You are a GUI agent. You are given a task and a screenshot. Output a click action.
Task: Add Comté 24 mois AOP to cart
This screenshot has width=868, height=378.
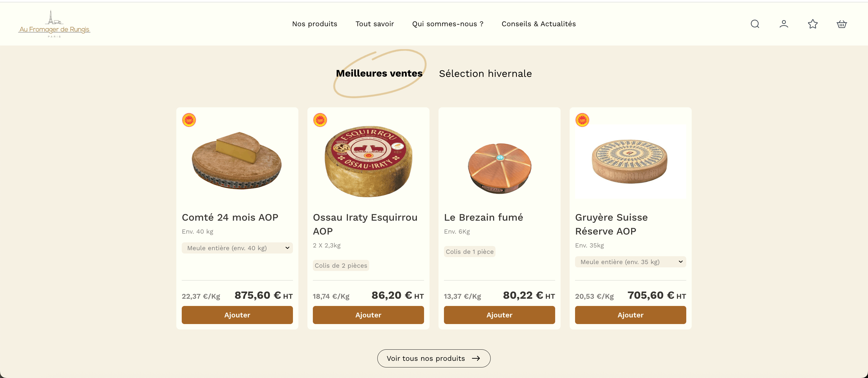pos(237,315)
